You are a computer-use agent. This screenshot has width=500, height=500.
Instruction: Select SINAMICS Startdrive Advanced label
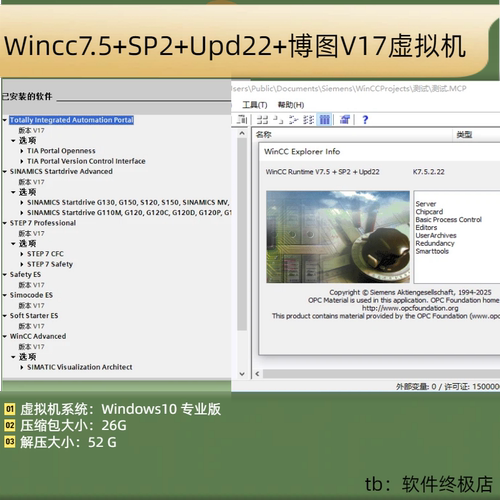pos(61,171)
